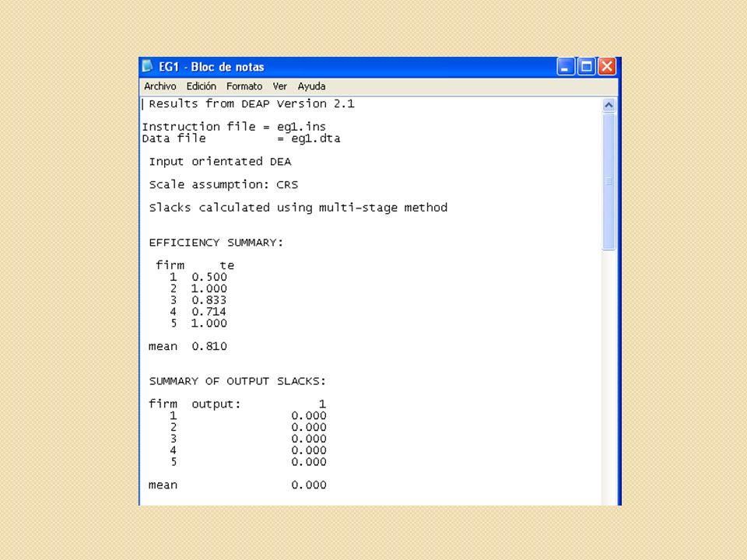This screenshot has width=747, height=560.
Task: Click firm 3's output slack value 0.000
Action: click(x=309, y=439)
